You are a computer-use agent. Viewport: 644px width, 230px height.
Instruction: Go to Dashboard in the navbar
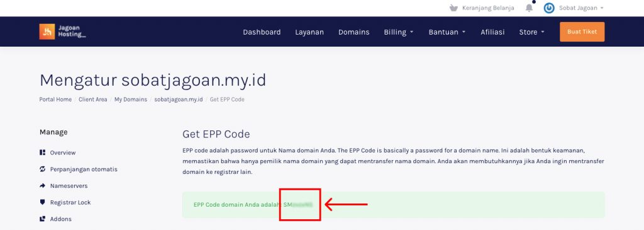pos(262,32)
